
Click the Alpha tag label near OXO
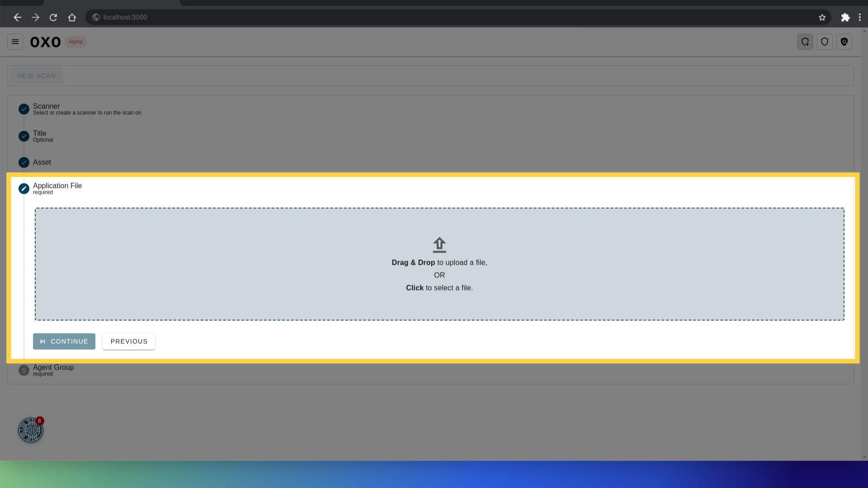coord(75,42)
